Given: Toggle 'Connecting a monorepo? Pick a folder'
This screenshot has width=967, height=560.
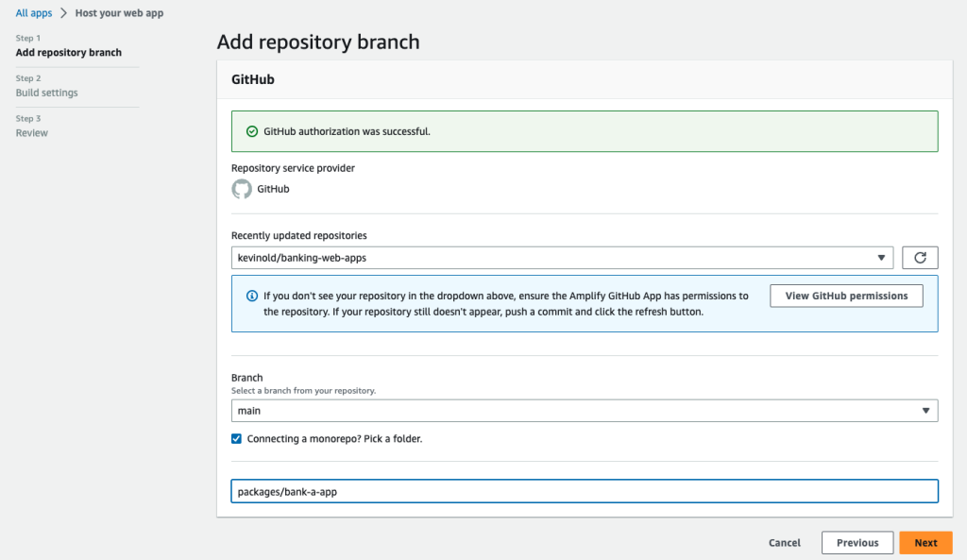Looking at the screenshot, I should (x=237, y=438).
